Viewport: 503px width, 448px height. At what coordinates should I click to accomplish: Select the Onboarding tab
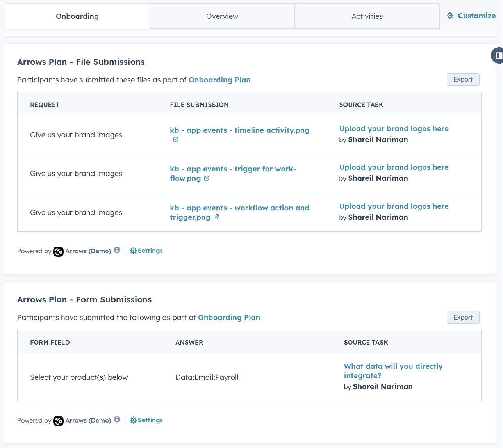coord(77,16)
